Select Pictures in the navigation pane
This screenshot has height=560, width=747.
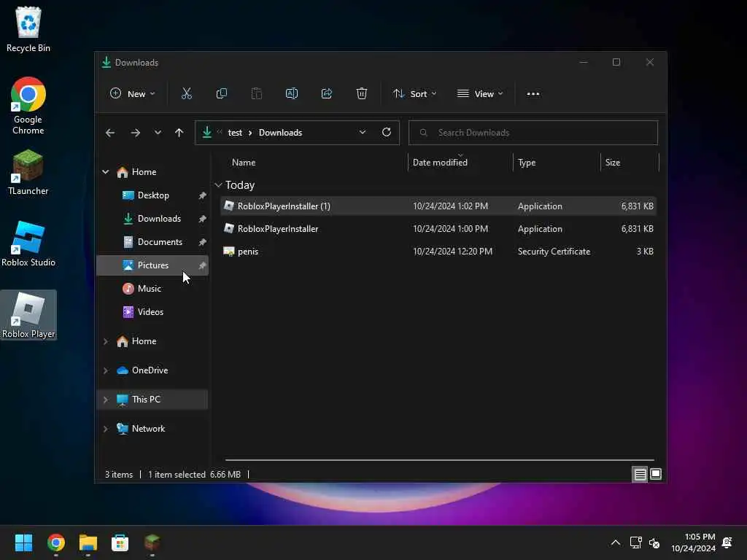click(152, 265)
